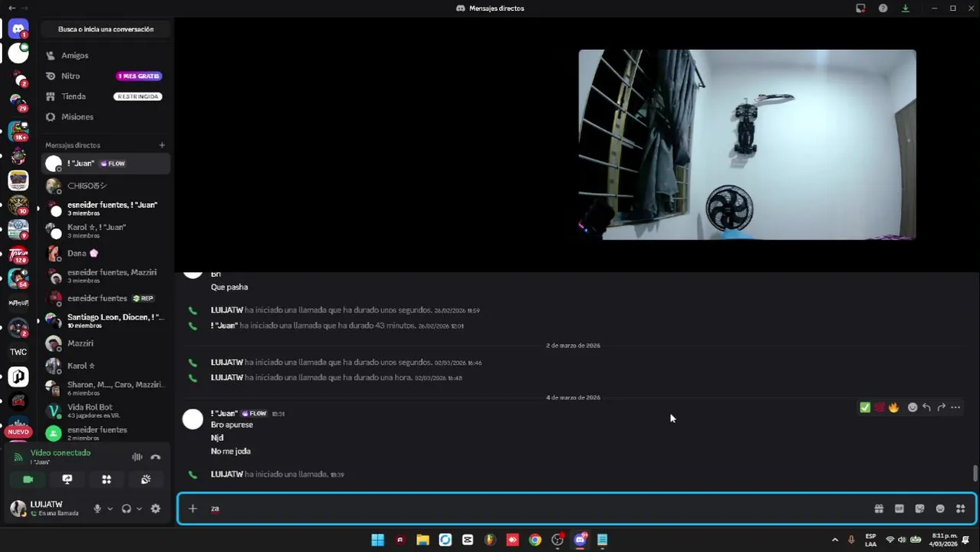
Task: Open Tienda in the sidebar
Action: click(x=106, y=97)
